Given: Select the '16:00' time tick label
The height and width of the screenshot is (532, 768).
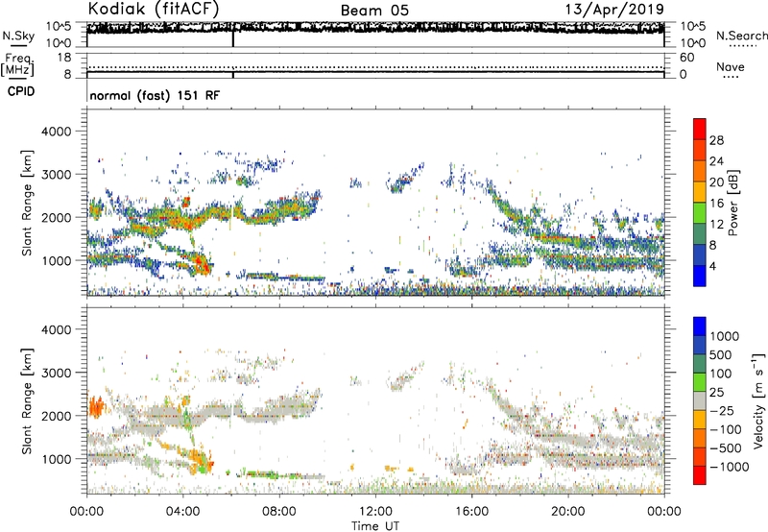Looking at the screenshot, I should 471,512.
